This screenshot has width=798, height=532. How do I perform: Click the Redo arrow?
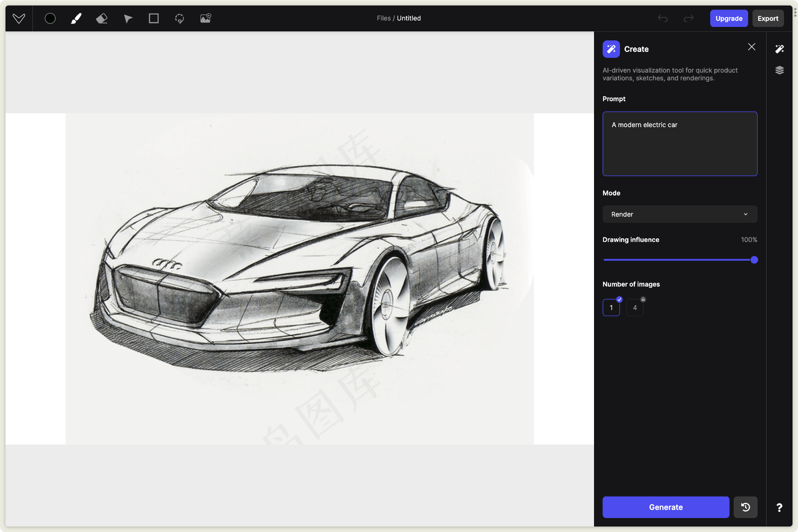pyautogui.click(x=688, y=18)
